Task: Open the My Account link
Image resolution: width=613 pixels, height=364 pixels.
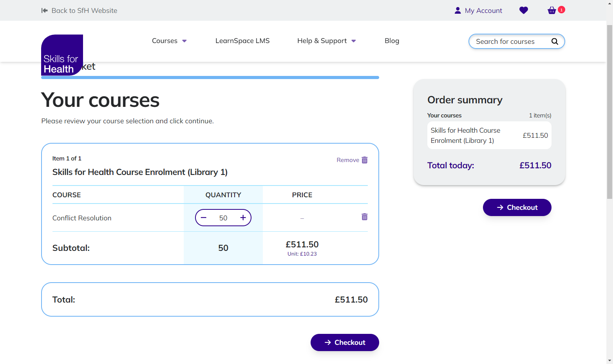Action: coord(478,11)
